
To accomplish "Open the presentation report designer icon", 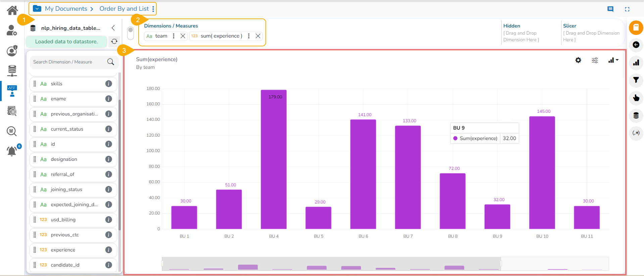I will 12,91.
